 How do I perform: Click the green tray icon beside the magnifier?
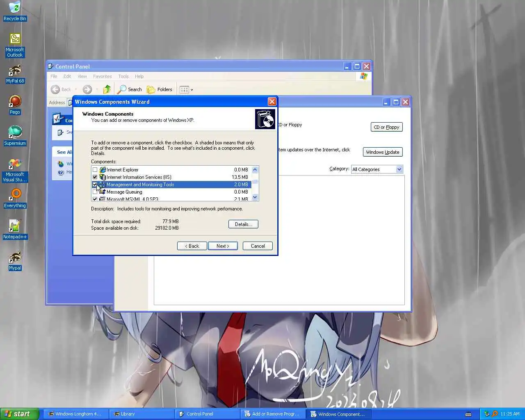pos(487,414)
